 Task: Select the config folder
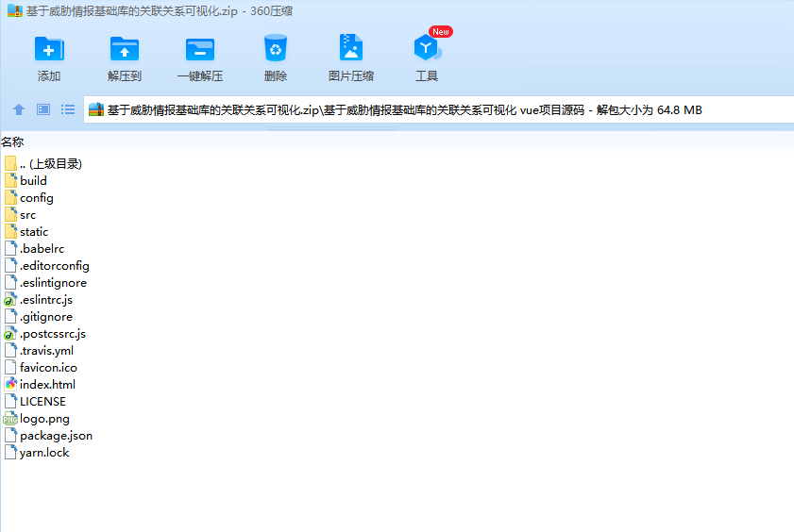(x=29, y=198)
